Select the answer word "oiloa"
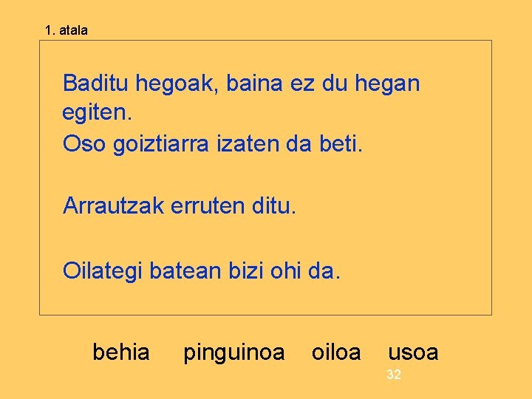 (336, 352)
